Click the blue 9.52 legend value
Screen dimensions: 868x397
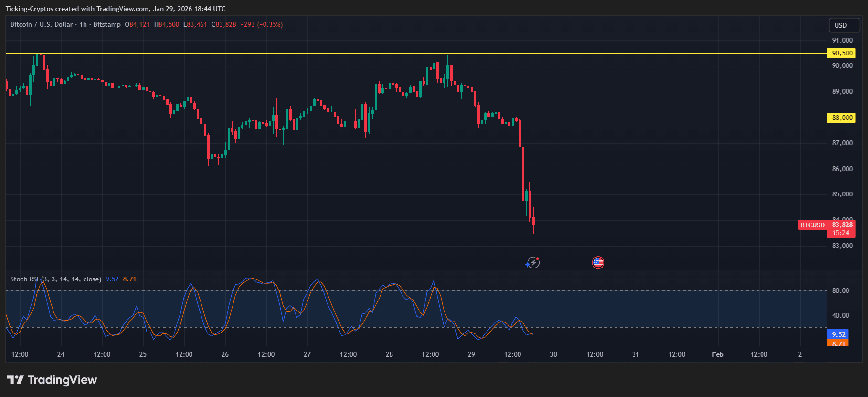pyautogui.click(x=112, y=279)
